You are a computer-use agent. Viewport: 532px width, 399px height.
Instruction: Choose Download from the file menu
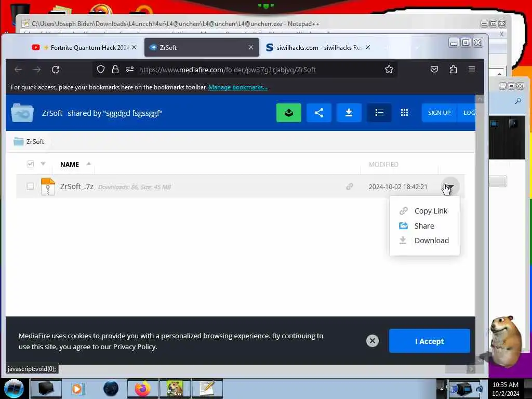coord(424,241)
